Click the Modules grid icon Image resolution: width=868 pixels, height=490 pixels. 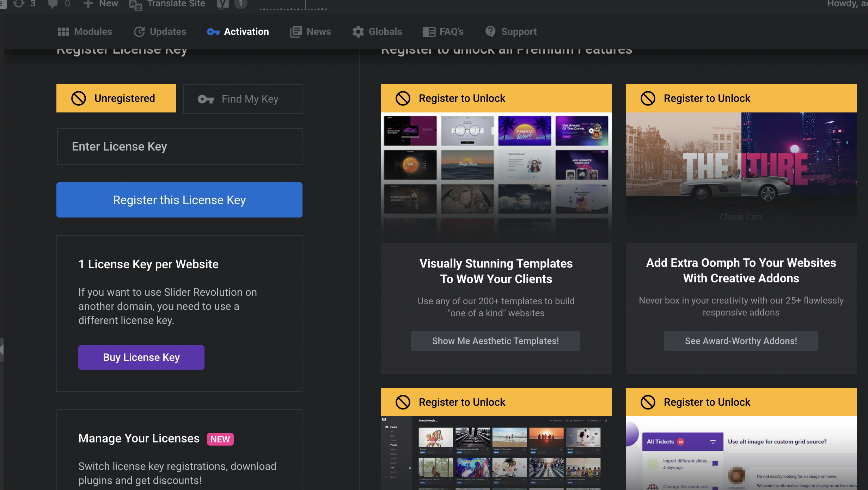click(63, 32)
